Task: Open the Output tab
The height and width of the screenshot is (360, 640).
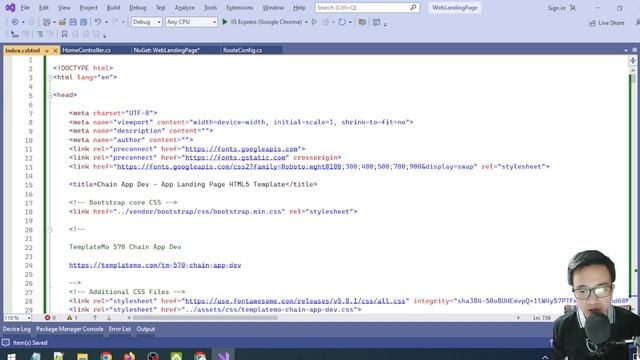Action: tap(146, 329)
